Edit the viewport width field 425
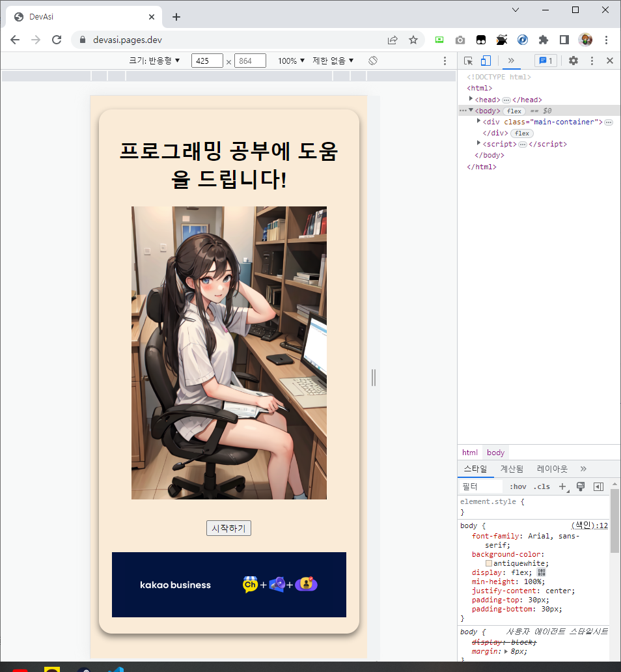621x672 pixels. click(x=208, y=61)
